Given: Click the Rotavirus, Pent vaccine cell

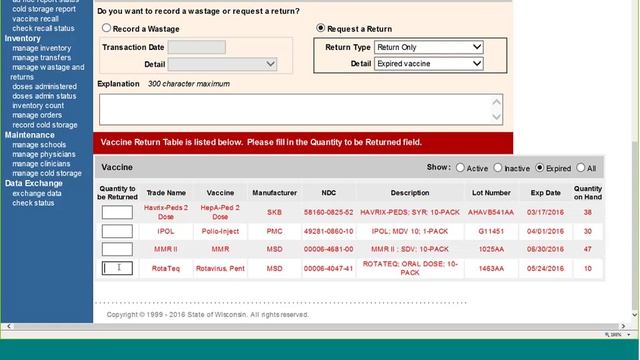Looking at the screenshot, I should point(220,268).
